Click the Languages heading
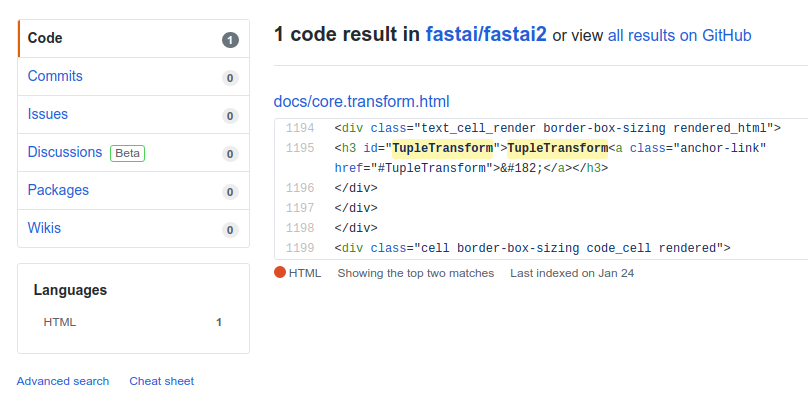The height and width of the screenshot is (405, 808). (71, 290)
